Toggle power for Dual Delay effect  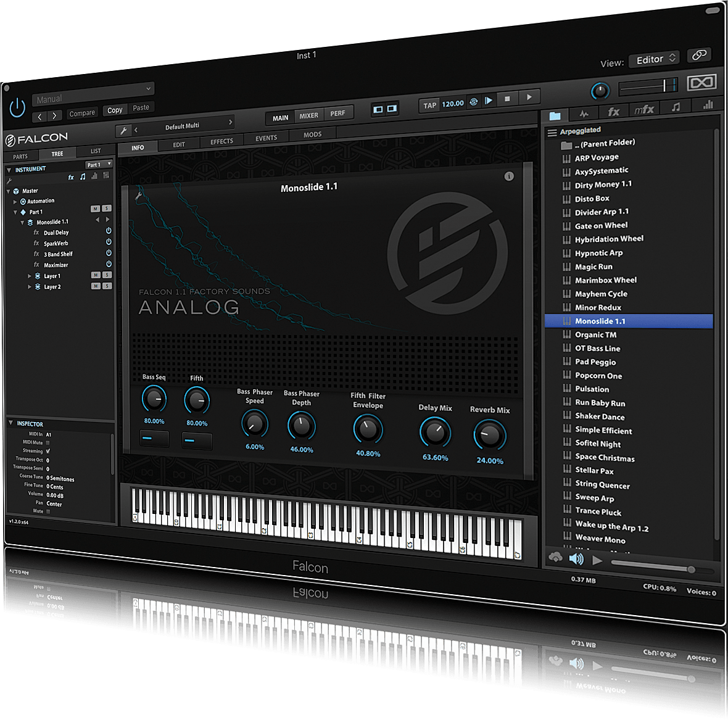point(109,231)
